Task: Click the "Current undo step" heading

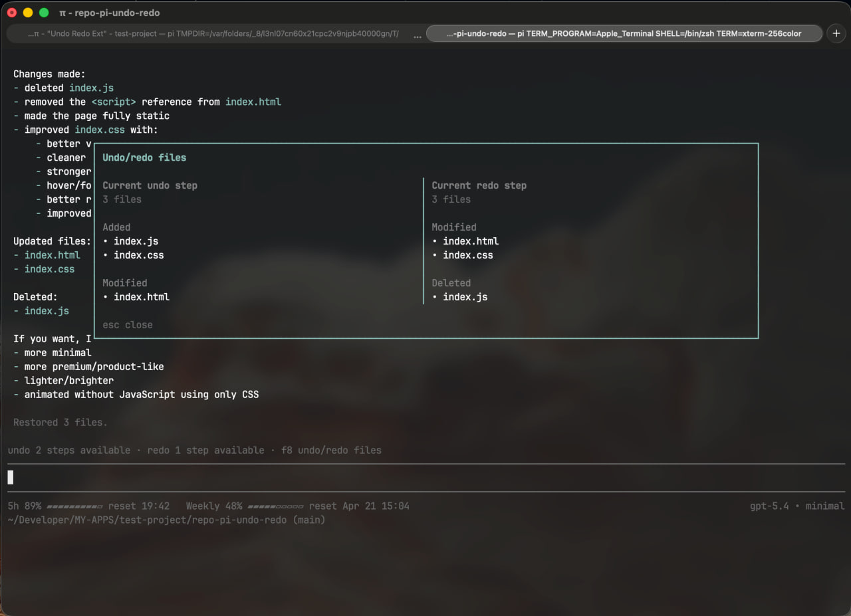Action: pos(150,185)
